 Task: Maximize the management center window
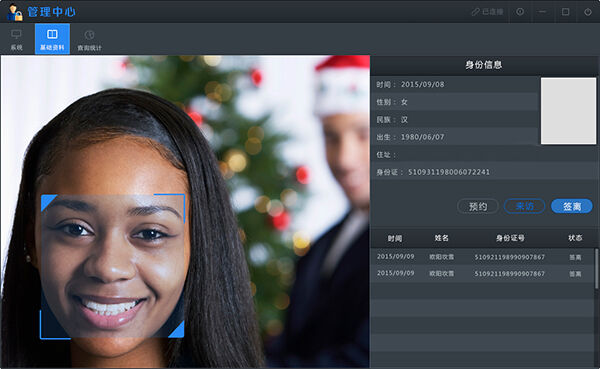[x=565, y=12]
